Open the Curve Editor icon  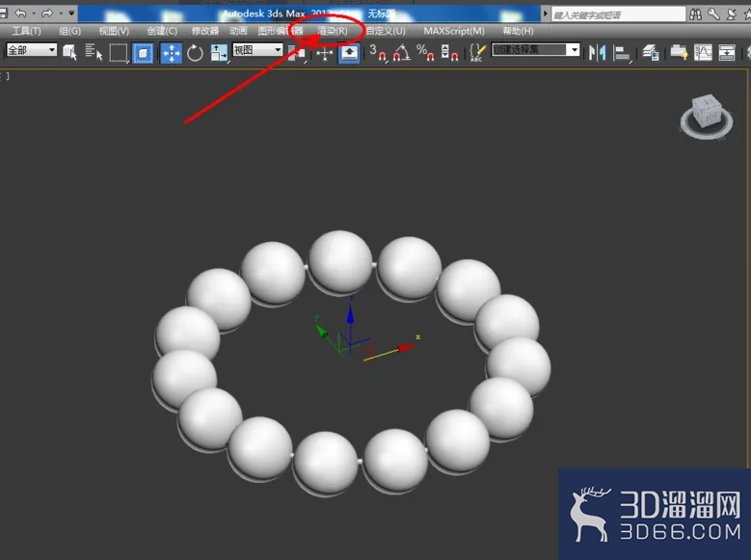point(703,52)
